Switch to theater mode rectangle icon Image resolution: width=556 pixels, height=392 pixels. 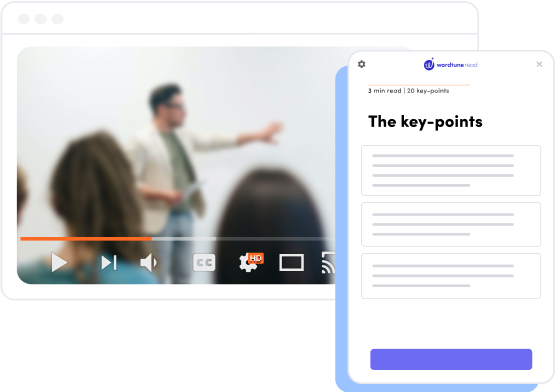click(291, 263)
